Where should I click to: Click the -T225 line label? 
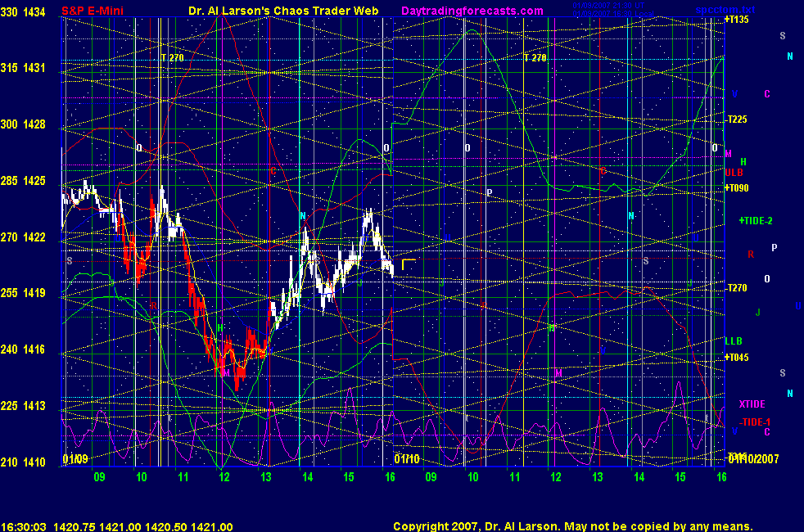pos(736,119)
